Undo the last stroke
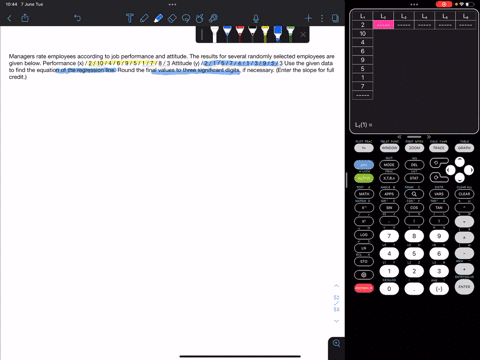480x360 pixels. point(77,18)
